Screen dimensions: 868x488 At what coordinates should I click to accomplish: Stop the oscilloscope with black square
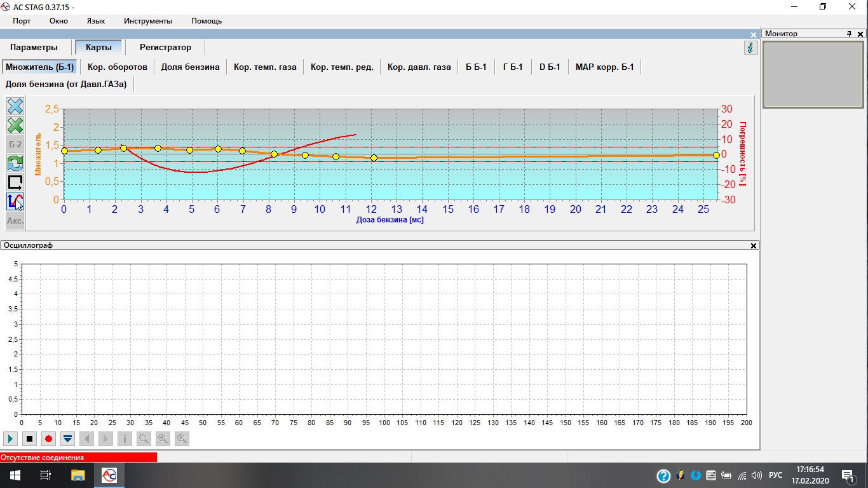click(x=29, y=438)
